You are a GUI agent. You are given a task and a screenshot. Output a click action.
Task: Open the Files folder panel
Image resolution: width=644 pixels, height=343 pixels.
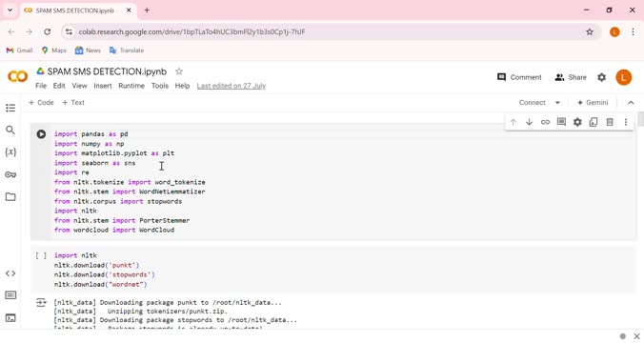(10, 197)
